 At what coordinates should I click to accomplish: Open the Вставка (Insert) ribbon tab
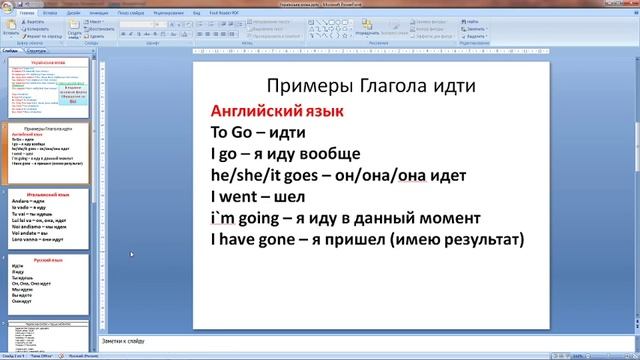50,13
